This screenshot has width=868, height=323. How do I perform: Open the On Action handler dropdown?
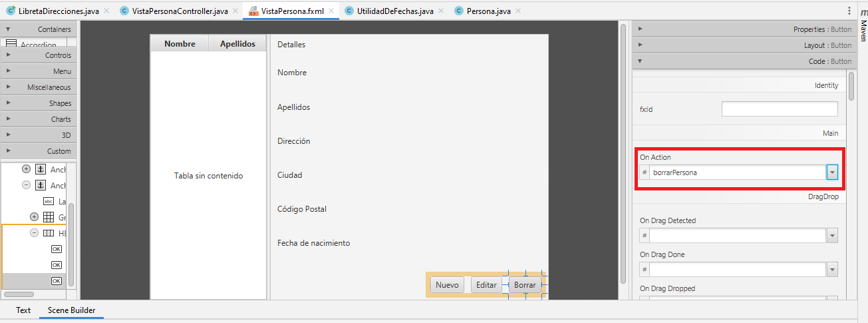point(832,172)
